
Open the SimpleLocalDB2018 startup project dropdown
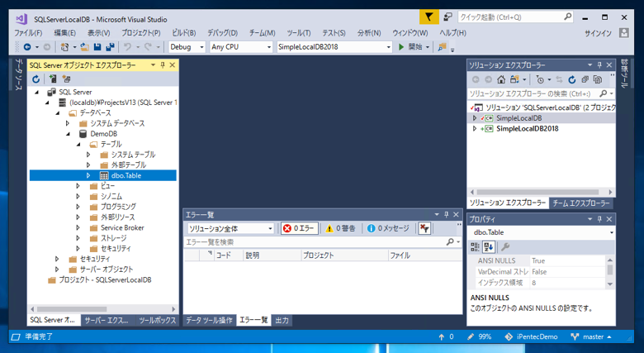pos(389,47)
